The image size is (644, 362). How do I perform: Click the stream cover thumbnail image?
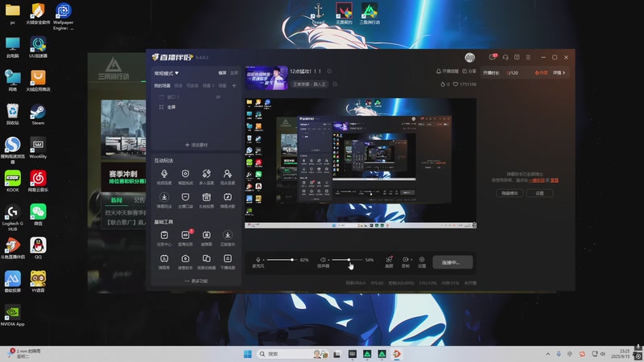266,78
